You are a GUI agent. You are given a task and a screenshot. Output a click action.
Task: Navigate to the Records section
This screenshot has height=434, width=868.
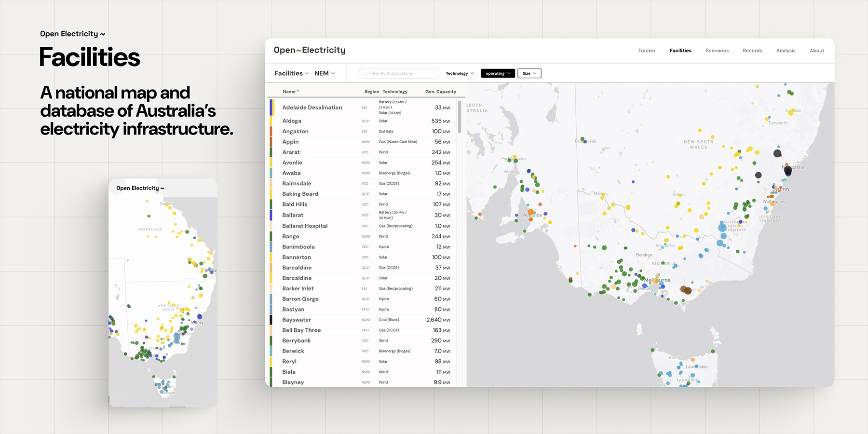[752, 50]
